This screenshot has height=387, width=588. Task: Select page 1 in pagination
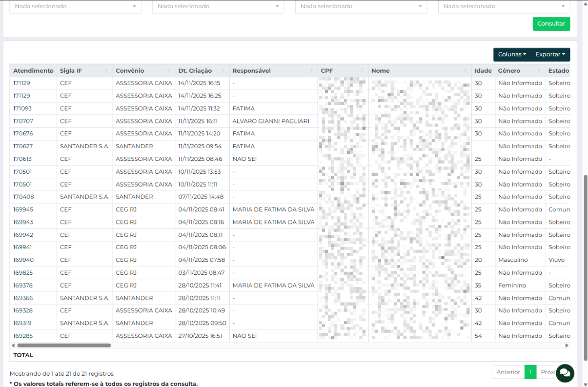point(531,372)
